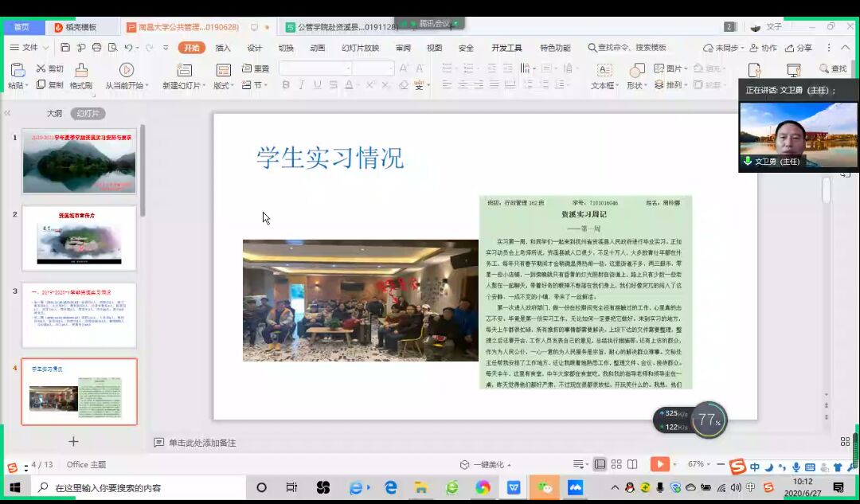Activate the 格式刷 format painter
Viewport: 860px width, 504px height.
(x=81, y=76)
